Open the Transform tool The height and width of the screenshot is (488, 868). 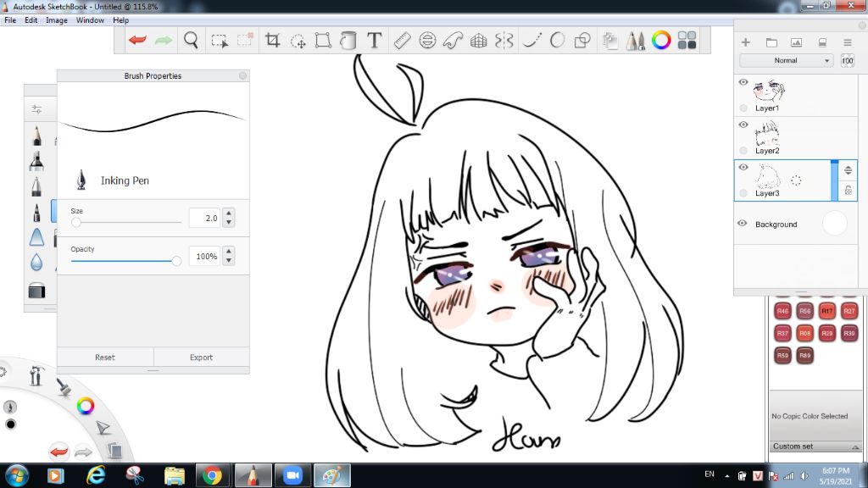(x=323, y=40)
